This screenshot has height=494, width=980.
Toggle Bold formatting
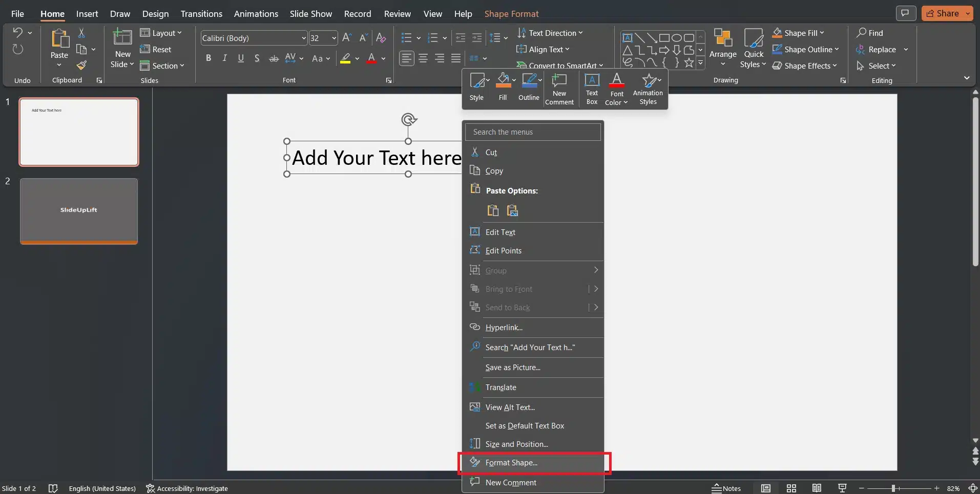(208, 58)
